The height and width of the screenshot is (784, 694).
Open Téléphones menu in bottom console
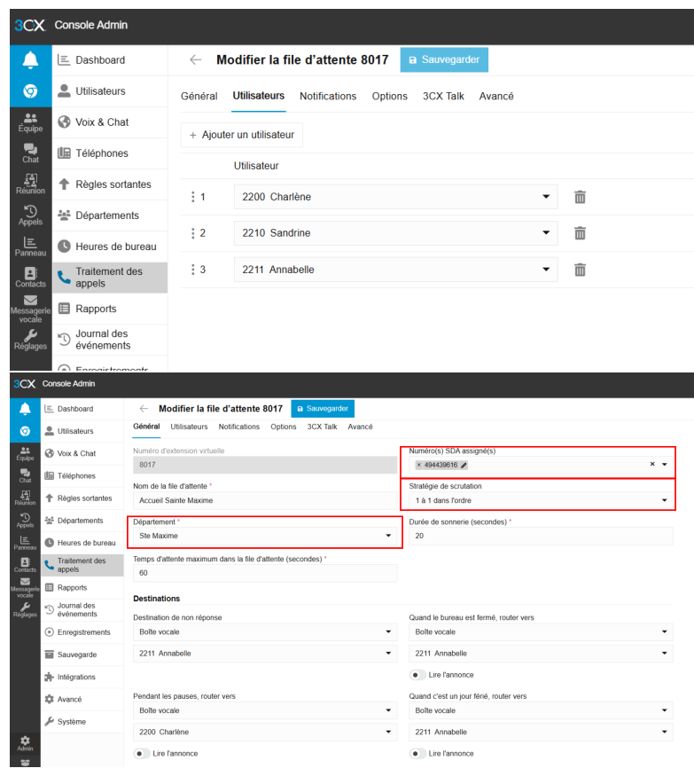click(x=82, y=475)
